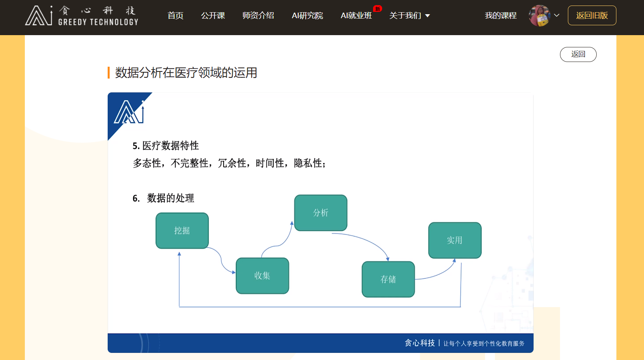Select 首页 in the navigation bar

coord(175,15)
